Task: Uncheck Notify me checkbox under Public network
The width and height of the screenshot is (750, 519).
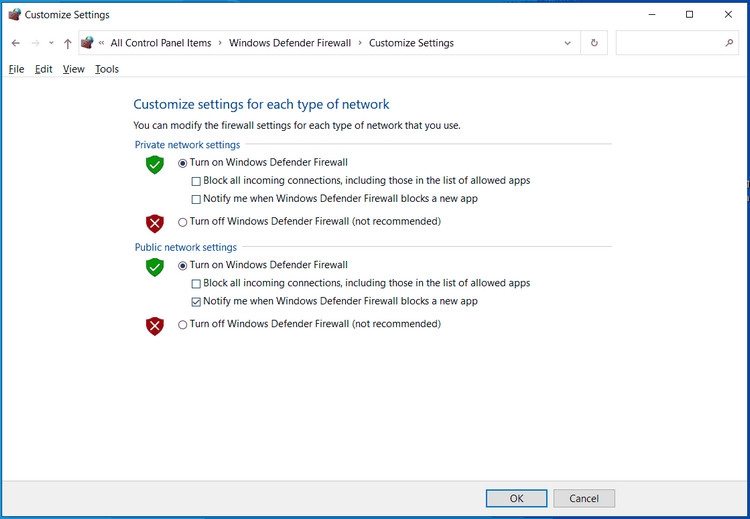Action: point(196,302)
